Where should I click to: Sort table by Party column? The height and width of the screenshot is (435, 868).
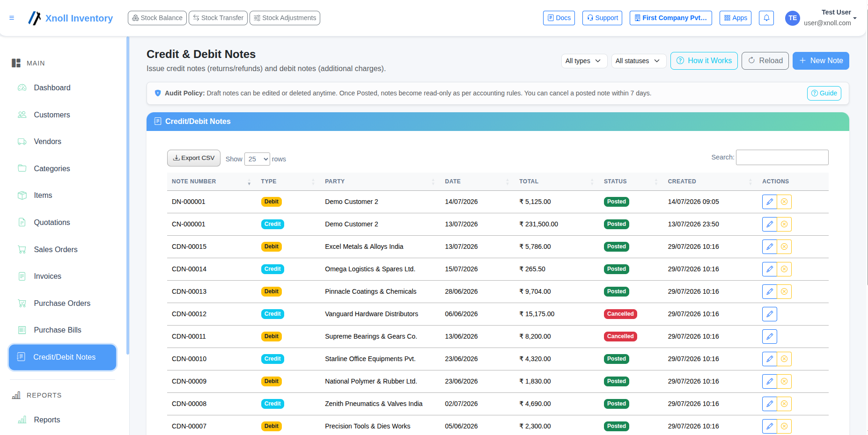[x=380, y=181]
